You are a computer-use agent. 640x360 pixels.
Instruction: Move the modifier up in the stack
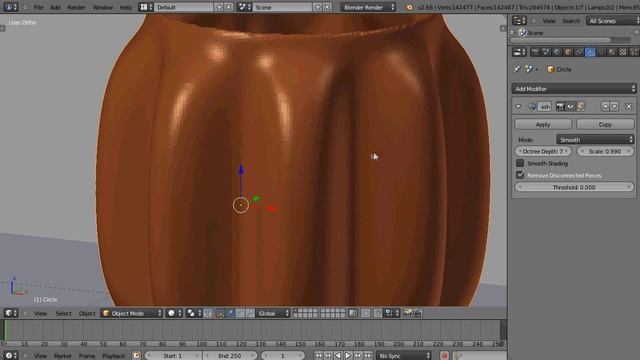click(606, 107)
